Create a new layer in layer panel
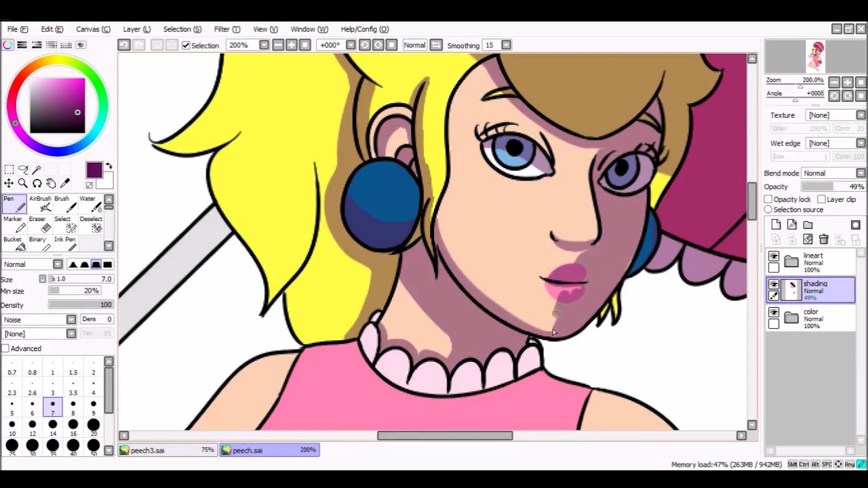The image size is (868, 488). click(x=776, y=225)
